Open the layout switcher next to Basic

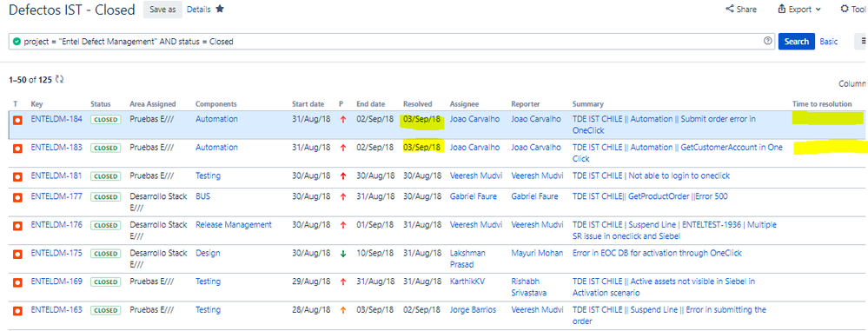click(861, 42)
